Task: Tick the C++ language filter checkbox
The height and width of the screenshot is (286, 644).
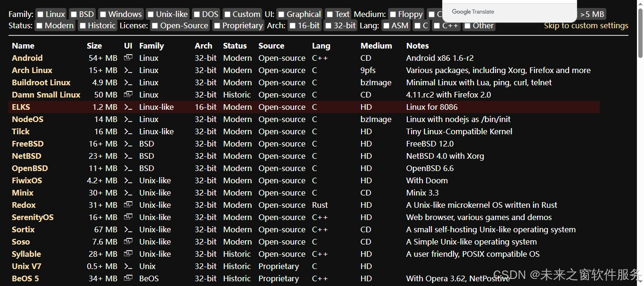Action: pos(437,26)
